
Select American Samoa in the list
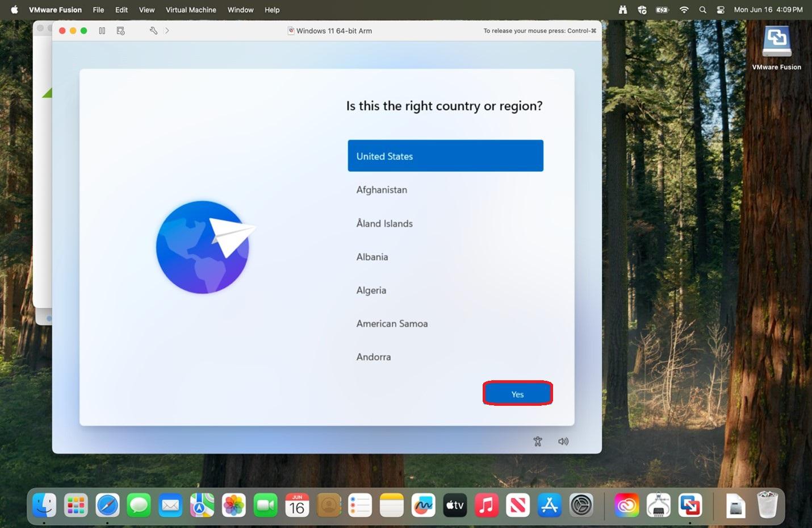point(445,323)
